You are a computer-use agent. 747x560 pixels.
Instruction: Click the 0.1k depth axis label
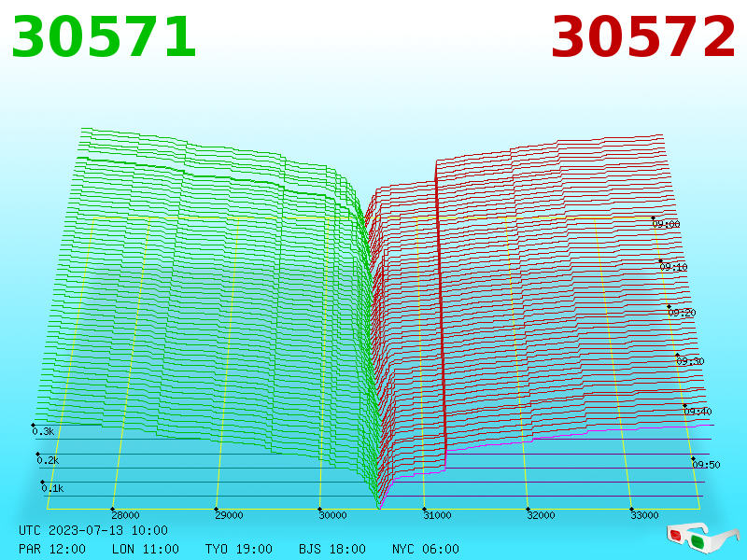(x=52, y=488)
